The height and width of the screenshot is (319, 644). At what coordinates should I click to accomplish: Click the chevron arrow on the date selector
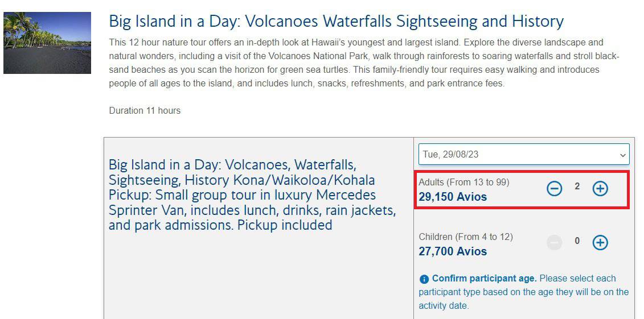coord(622,155)
